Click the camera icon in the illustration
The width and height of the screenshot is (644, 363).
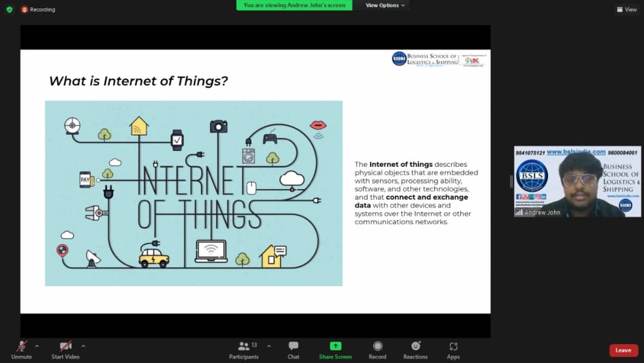click(x=218, y=126)
